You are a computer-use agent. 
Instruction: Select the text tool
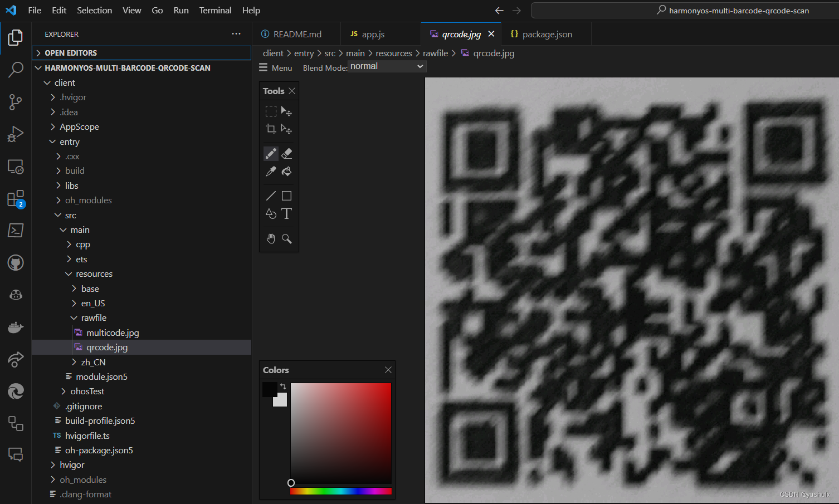pyautogui.click(x=286, y=214)
